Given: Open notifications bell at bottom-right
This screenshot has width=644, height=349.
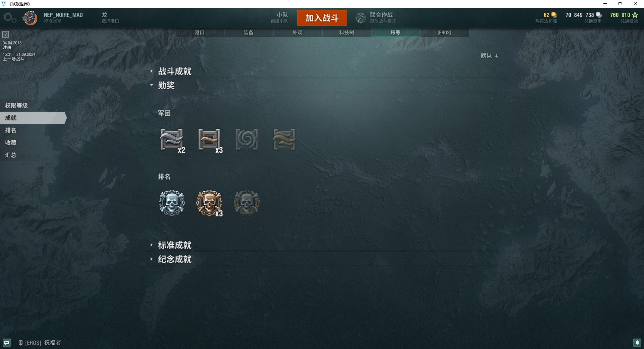Looking at the screenshot, I should click(637, 343).
